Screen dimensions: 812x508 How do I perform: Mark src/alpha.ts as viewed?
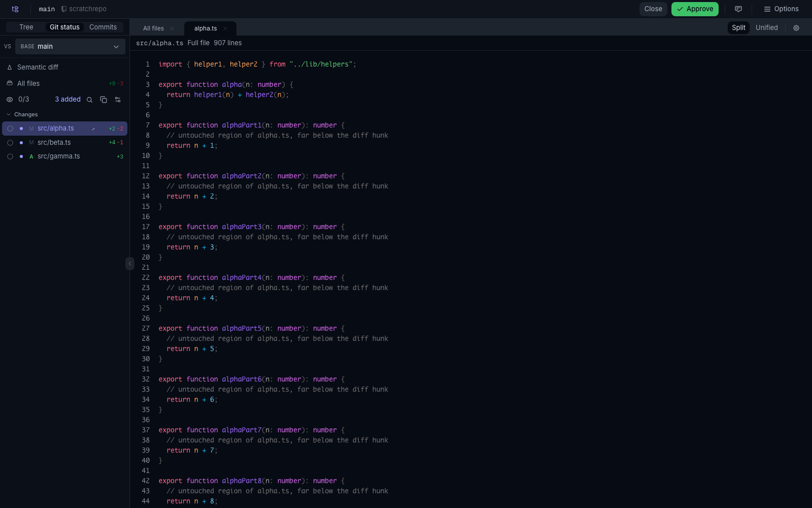click(x=10, y=129)
